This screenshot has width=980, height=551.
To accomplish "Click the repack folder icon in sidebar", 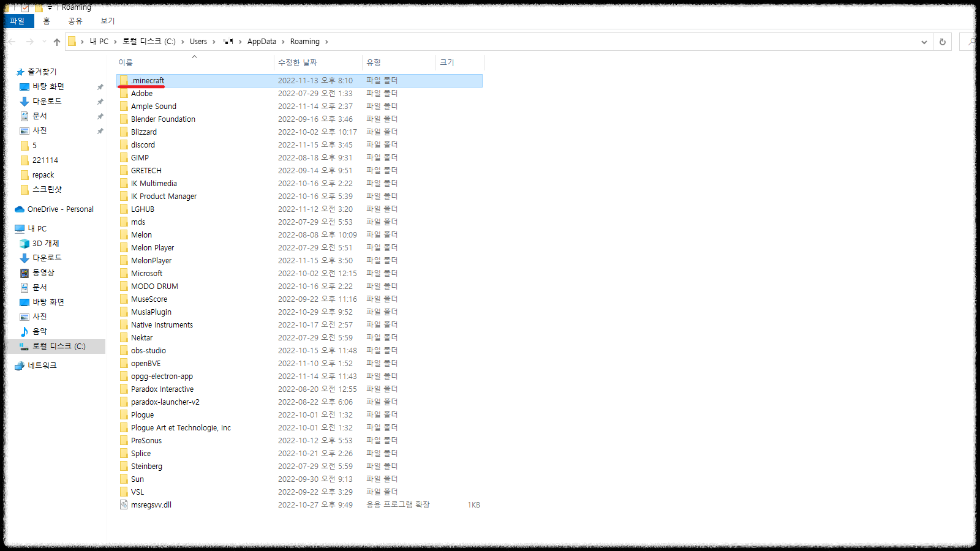I will [24, 174].
